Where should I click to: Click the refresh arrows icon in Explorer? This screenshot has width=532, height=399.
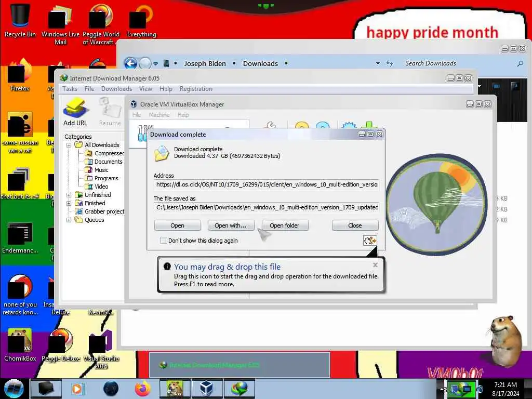pos(390,63)
